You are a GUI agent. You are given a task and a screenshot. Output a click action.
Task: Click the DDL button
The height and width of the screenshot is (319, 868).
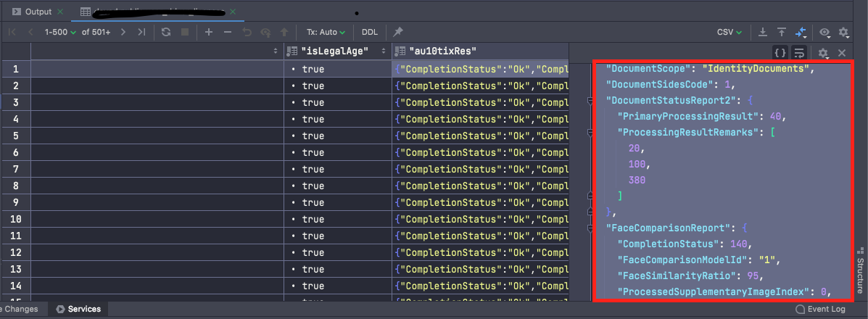pos(370,32)
